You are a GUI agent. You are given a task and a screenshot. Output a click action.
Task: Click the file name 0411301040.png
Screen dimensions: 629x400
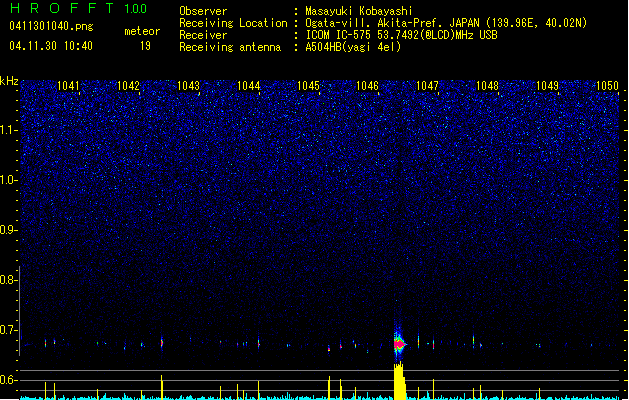click(x=51, y=27)
